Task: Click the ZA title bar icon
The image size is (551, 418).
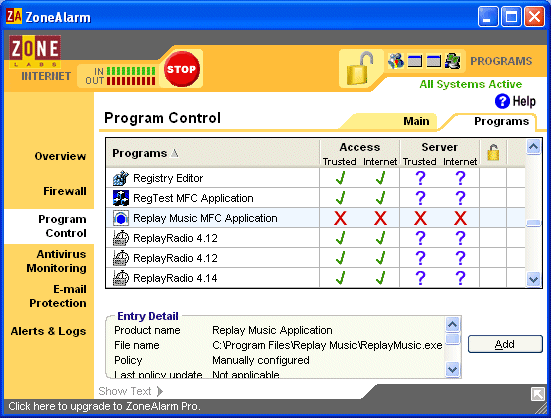Action: (14, 16)
